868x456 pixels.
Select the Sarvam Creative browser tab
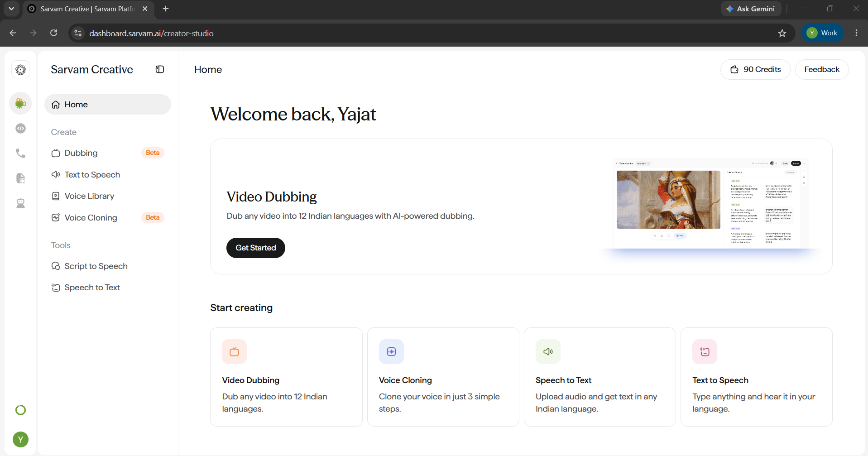pyautogui.click(x=88, y=9)
